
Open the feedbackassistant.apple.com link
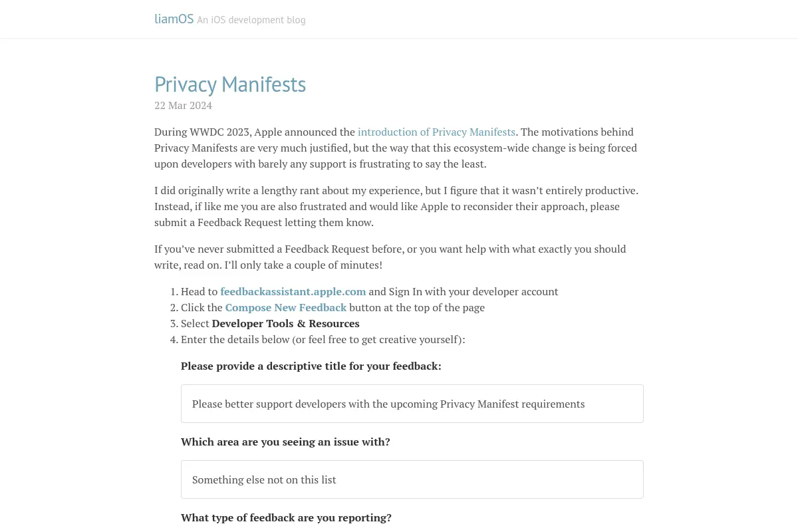coord(293,291)
